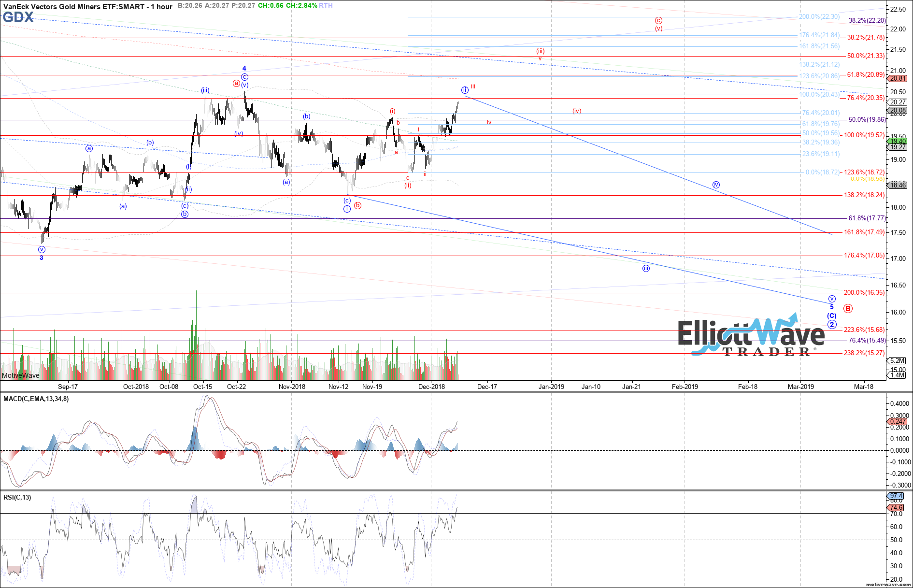Click the Jan-21 date on time axis
This screenshot has height=588, width=913.
pyautogui.click(x=631, y=387)
